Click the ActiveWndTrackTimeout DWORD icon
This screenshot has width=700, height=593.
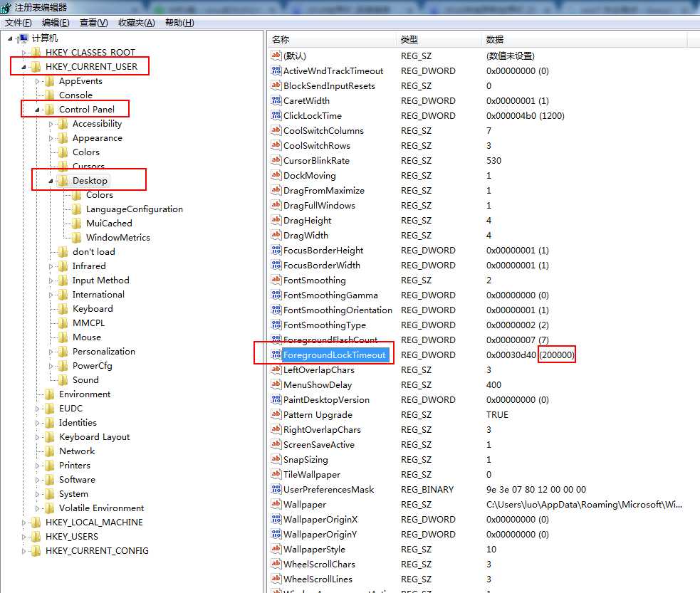(x=276, y=70)
